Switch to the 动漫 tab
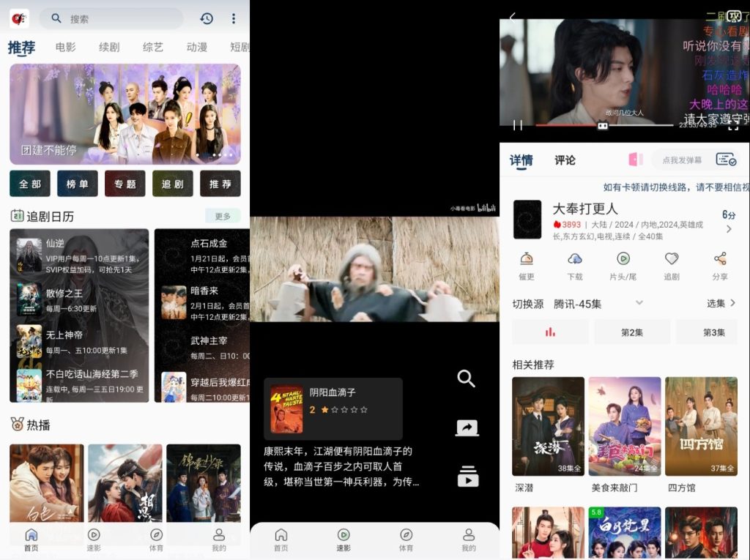The width and height of the screenshot is (750, 560). 196,47
